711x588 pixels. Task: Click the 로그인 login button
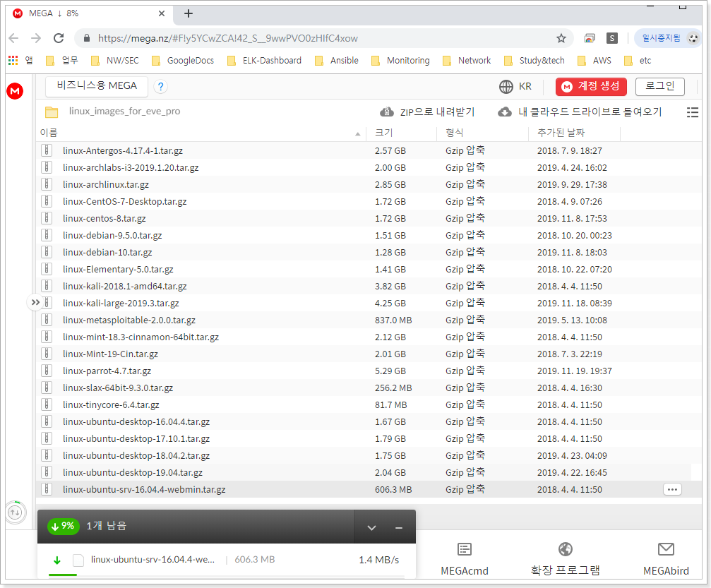(x=659, y=87)
